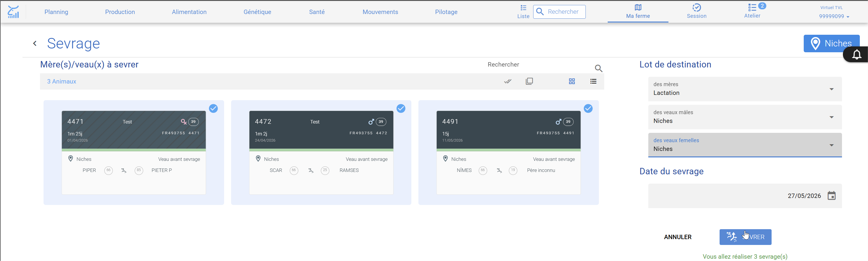
Task: Open the Génétique menu
Action: coord(257,12)
